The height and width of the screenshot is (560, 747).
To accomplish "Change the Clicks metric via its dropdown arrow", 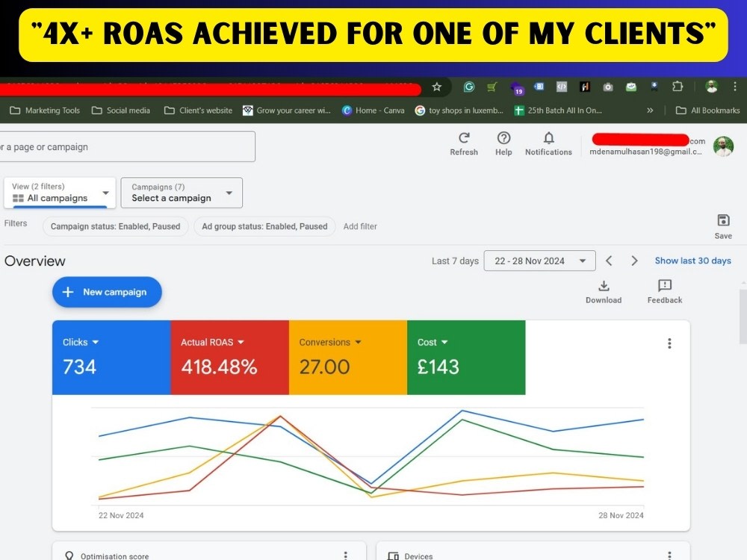I will pos(96,343).
